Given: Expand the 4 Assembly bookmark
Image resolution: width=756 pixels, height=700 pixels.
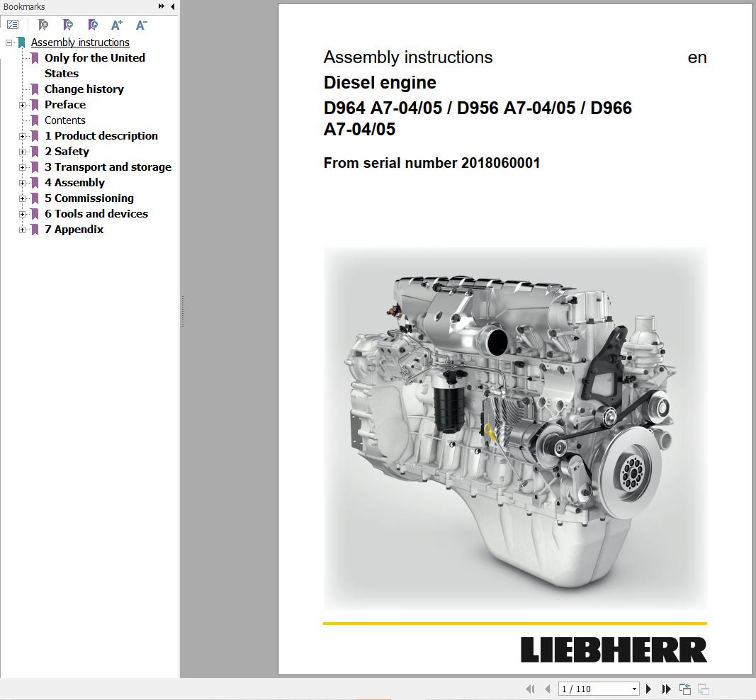Looking at the screenshot, I should click(x=22, y=184).
